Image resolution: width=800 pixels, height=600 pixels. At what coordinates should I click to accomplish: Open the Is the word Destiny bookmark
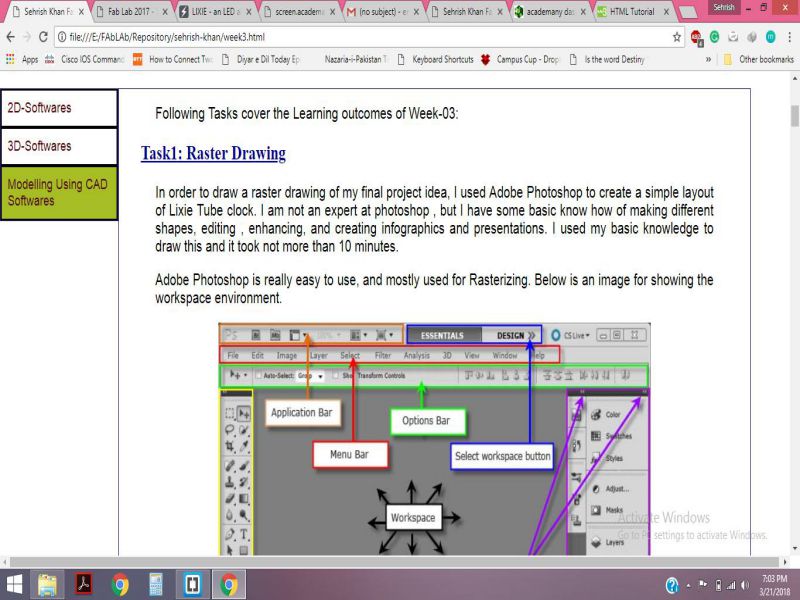(x=607, y=59)
